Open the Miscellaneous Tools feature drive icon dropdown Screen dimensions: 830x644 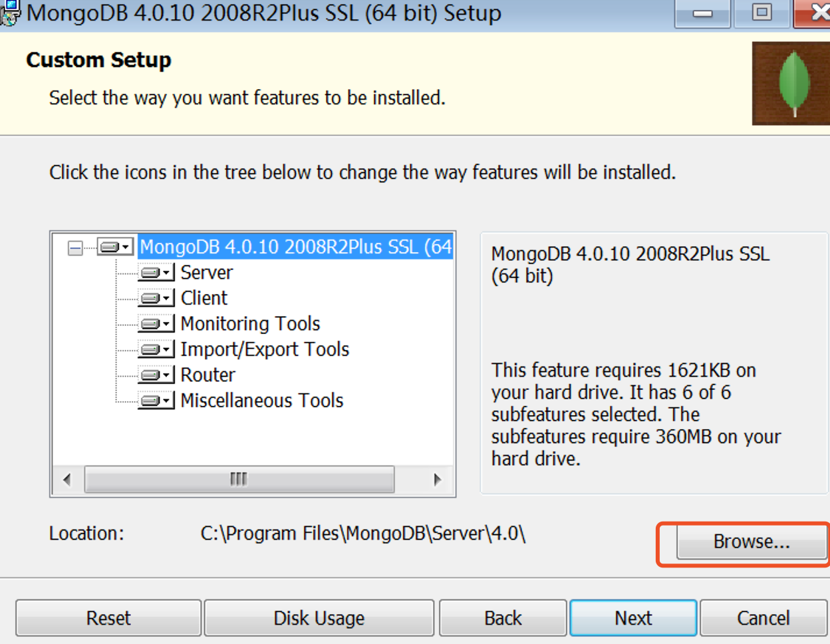pyautogui.click(x=156, y=401)
